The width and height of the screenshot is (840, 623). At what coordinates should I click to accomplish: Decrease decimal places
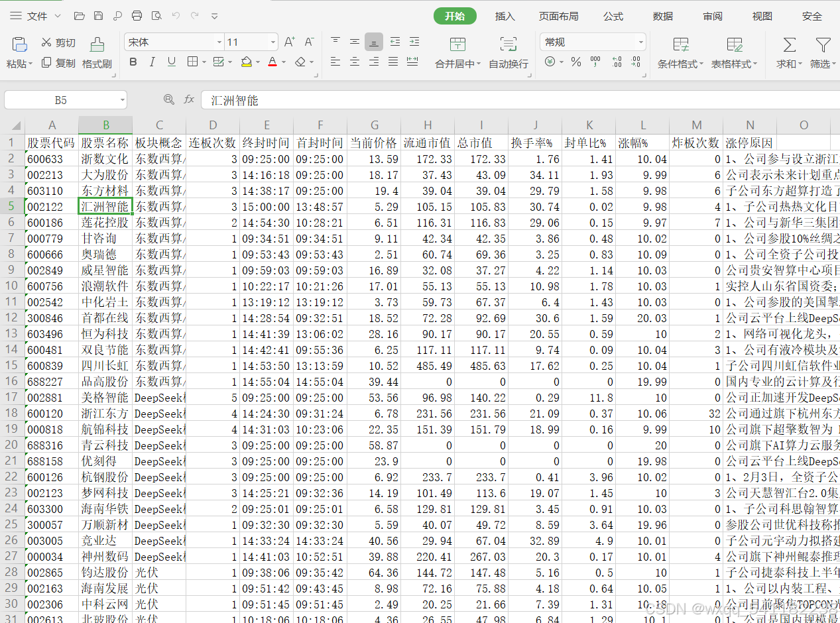636,62
